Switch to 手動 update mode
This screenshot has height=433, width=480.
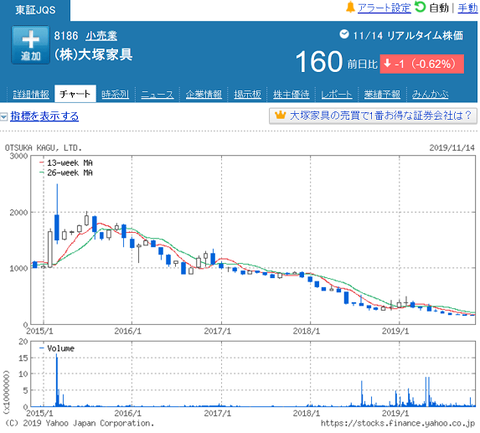pyautogui.click(x=468, y=8)
